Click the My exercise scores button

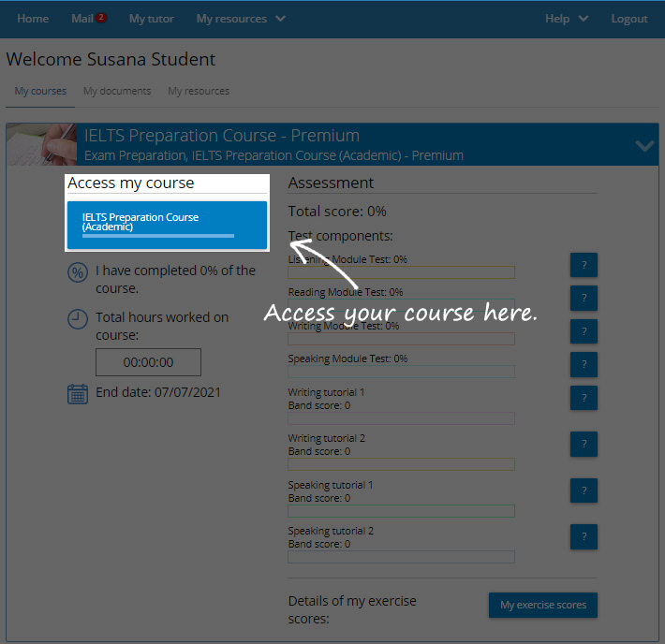(x=543, y=605)
